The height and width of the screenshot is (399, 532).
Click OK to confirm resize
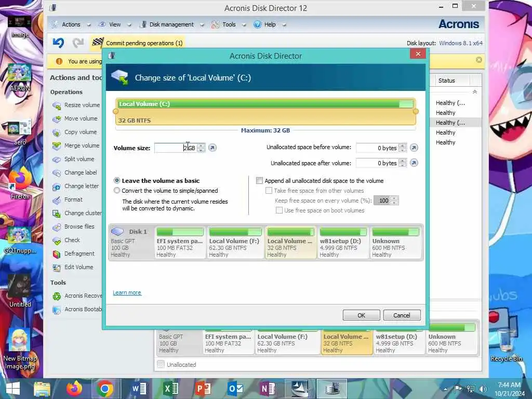(362, 315)
